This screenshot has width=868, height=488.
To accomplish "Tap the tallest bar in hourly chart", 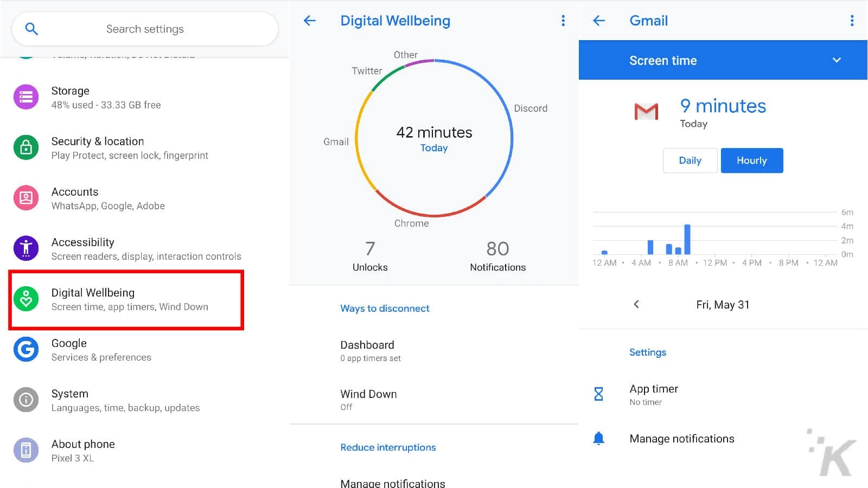I will point(687,239).
